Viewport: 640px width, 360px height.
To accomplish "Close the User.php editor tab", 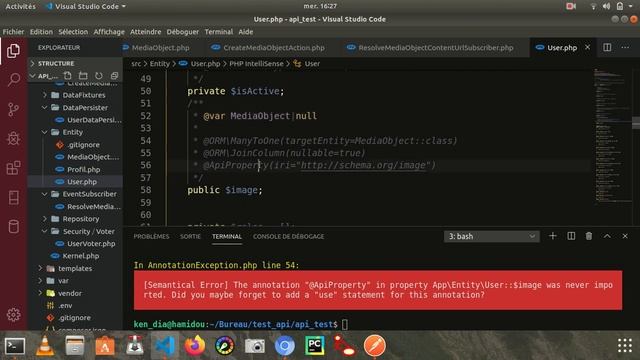I will pyautogui.click(x=587, y=47).
